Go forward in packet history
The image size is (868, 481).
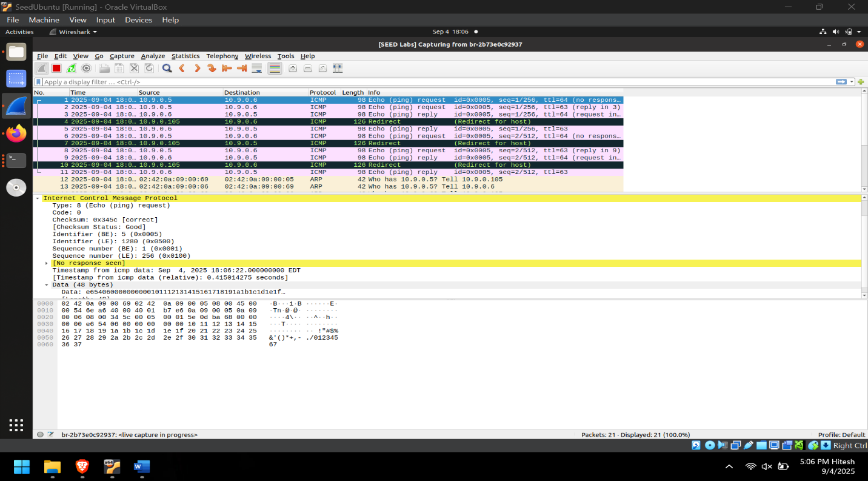[197, 69]
